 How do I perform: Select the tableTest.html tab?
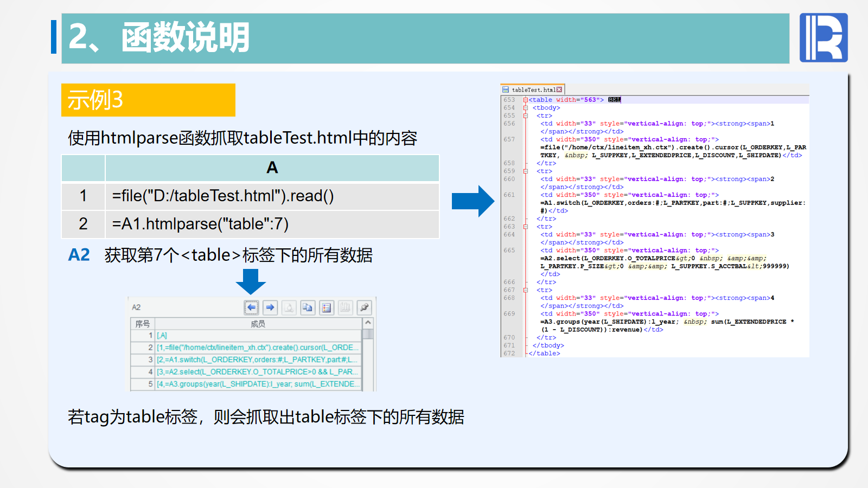pyautogui.click(x=532, y=90)
